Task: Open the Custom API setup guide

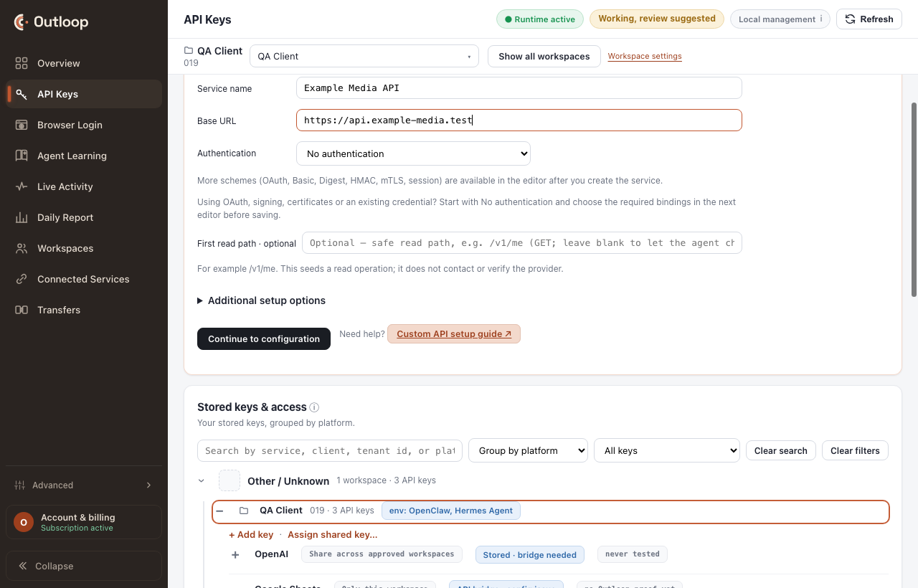Action: pos(454,333)
